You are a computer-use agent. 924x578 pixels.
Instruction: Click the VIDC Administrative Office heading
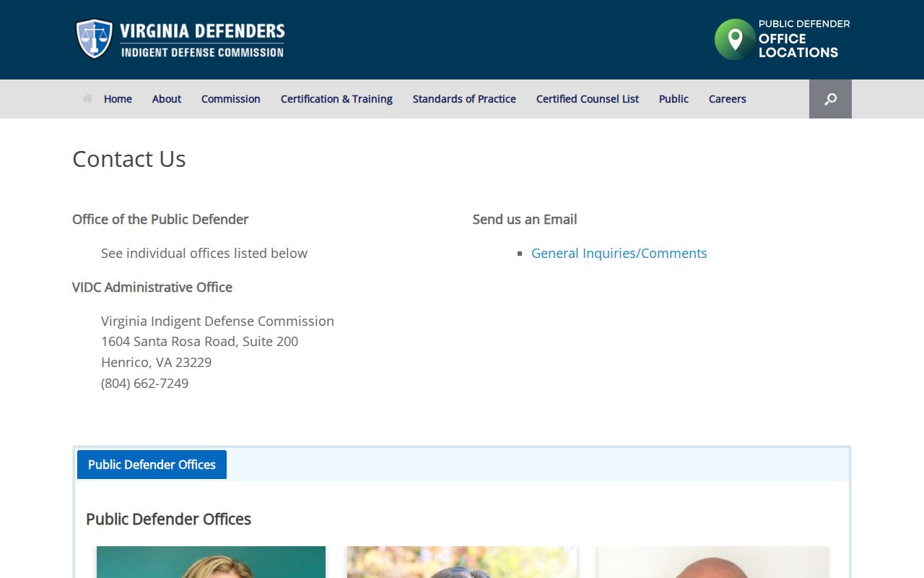[x=152, y=287]
